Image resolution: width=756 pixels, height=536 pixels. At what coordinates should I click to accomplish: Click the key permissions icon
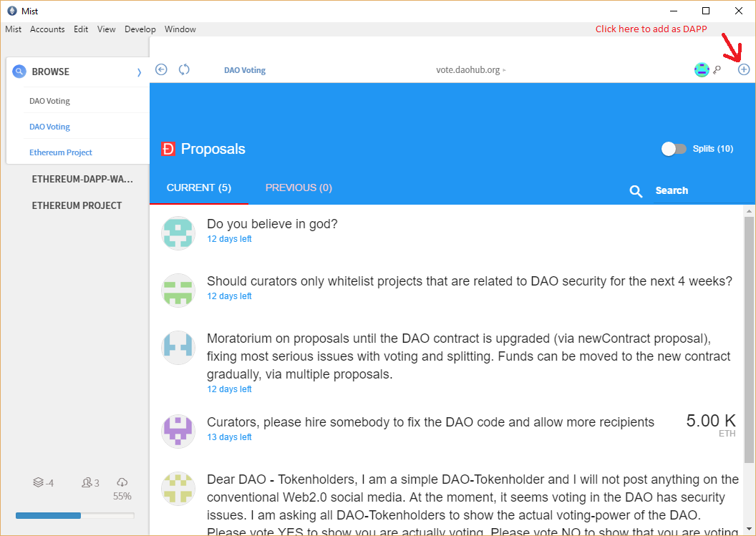click(x=717, y=70)
